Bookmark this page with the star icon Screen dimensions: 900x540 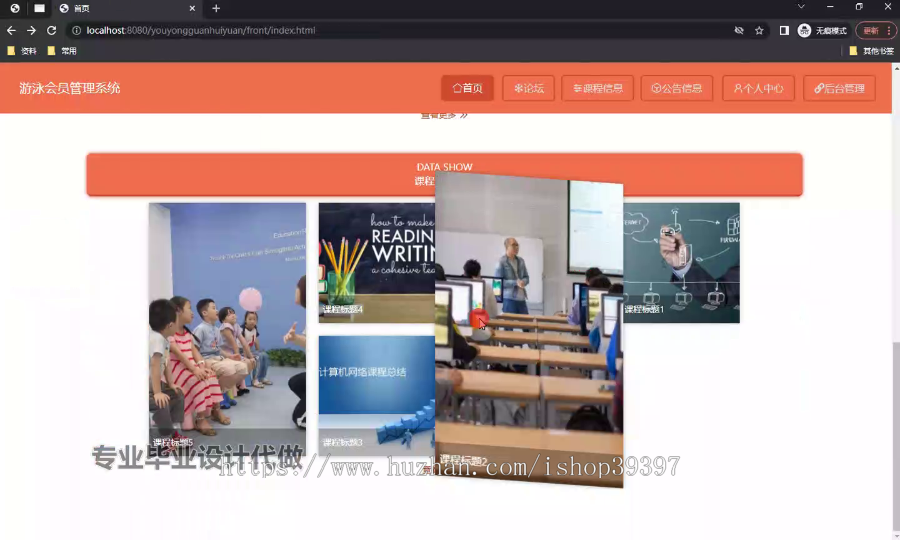(759, 30)
